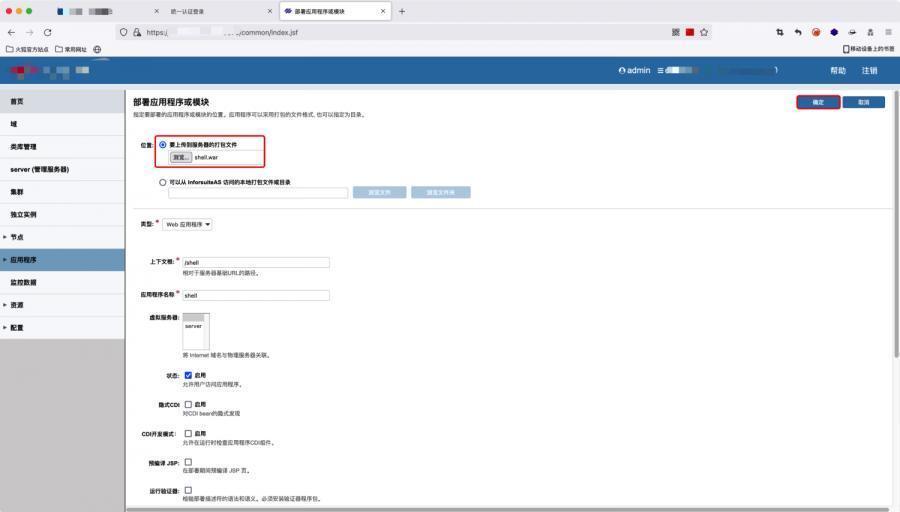This screenshot has height=512, width=900.
Task: Open the 类型 Web 应用程序 dropdown
Action: 188,225
